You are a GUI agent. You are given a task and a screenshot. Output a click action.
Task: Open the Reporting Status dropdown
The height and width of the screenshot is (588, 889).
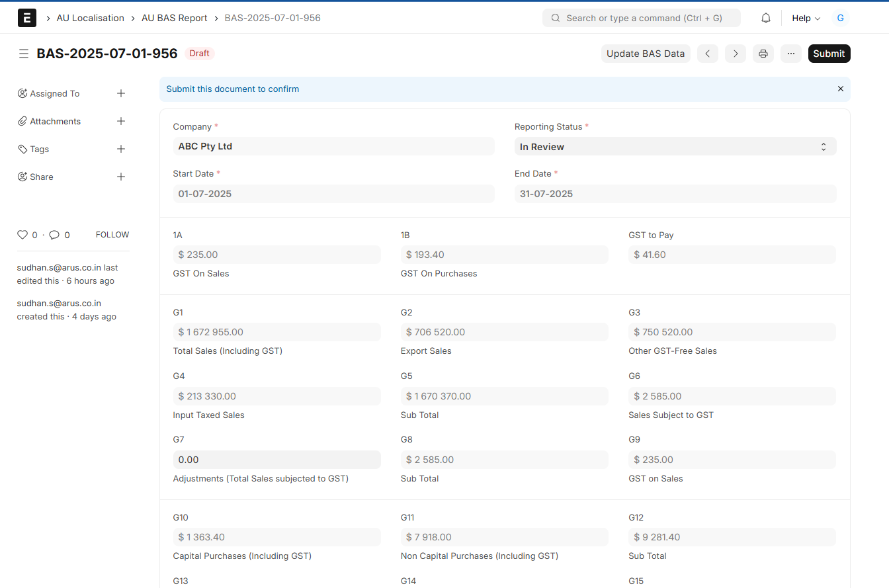pos(675,147)
